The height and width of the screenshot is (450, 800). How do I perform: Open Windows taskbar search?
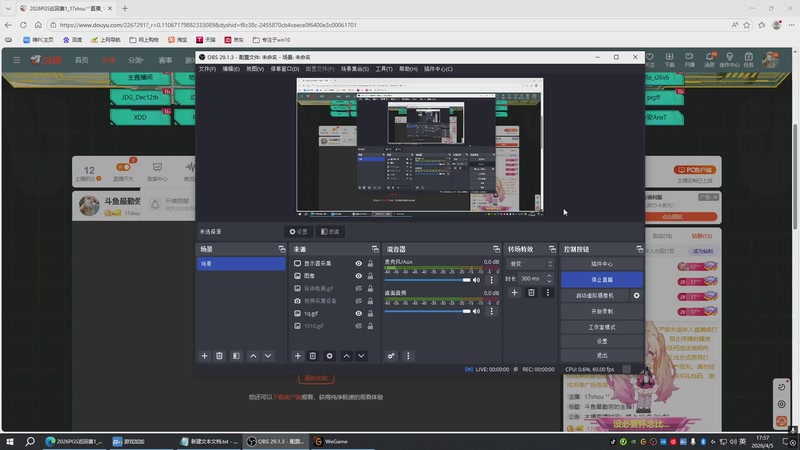[30, 441]
